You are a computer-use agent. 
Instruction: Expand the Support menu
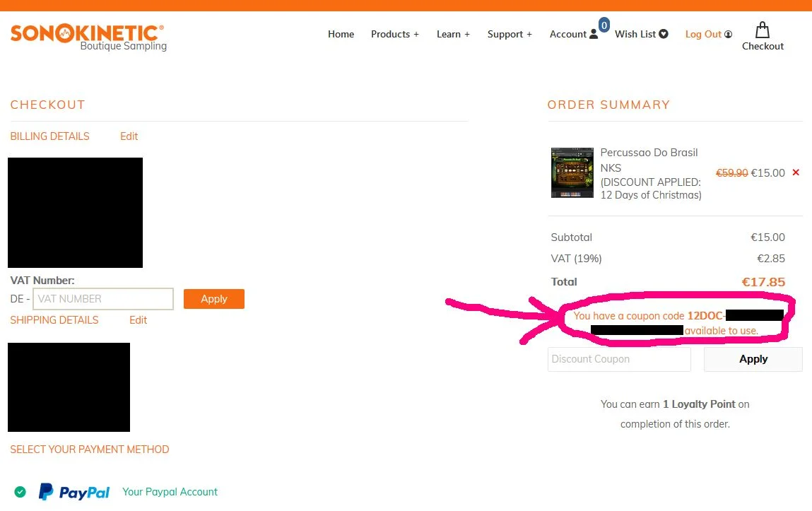coord(510,34)
